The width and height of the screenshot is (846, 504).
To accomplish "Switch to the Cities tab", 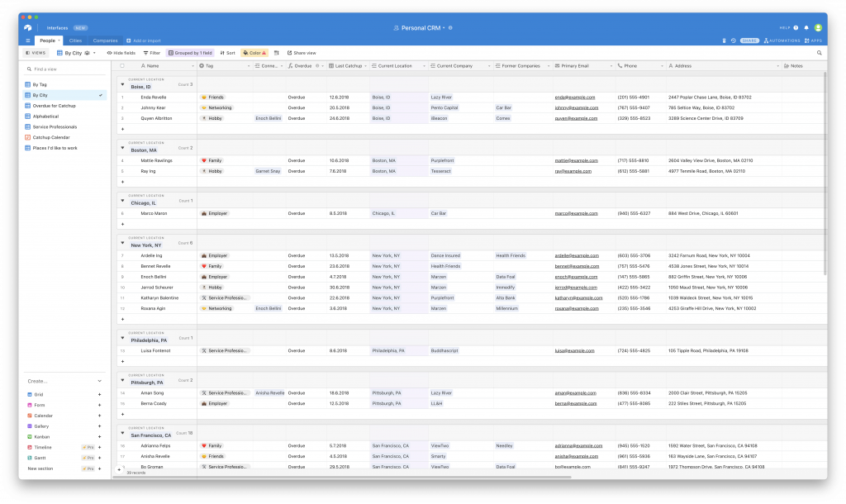I will 75,40.
